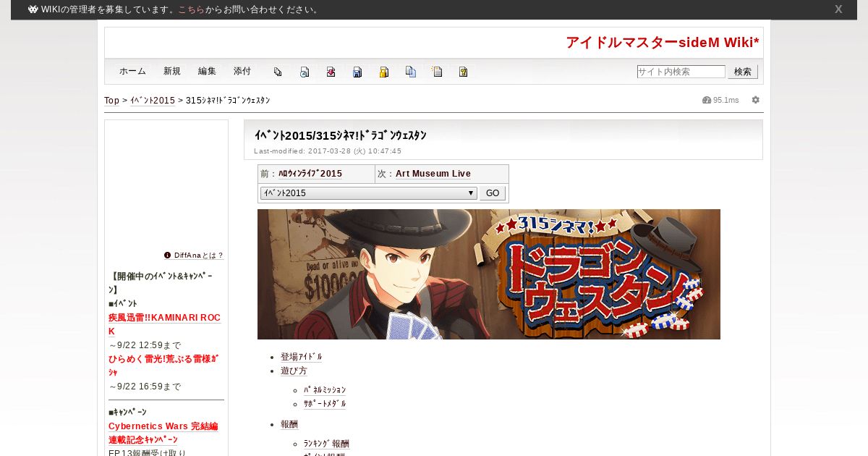Screen dimensions: 868x456
Task: Click the 95.1ms load time text
Action: pos(726,100)
